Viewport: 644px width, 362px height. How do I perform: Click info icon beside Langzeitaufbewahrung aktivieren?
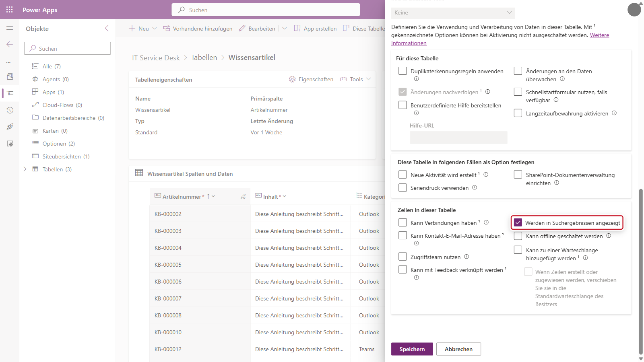[x=614, y=113]
